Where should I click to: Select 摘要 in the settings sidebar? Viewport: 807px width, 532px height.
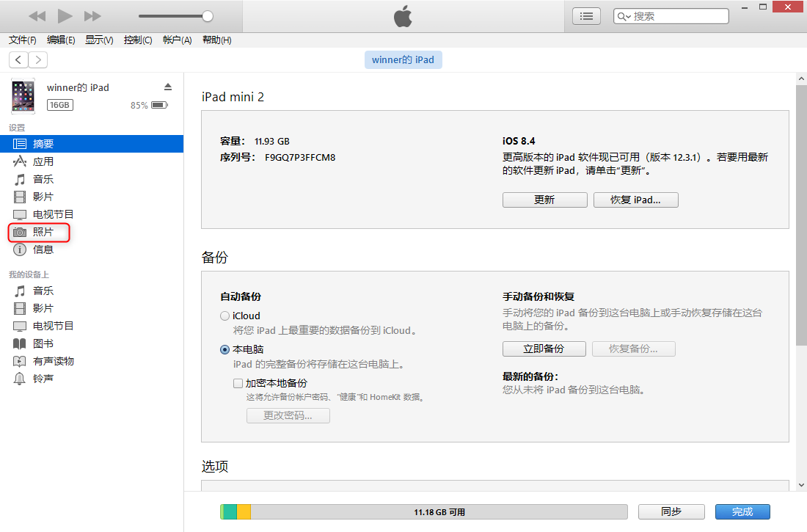point(92,144)
